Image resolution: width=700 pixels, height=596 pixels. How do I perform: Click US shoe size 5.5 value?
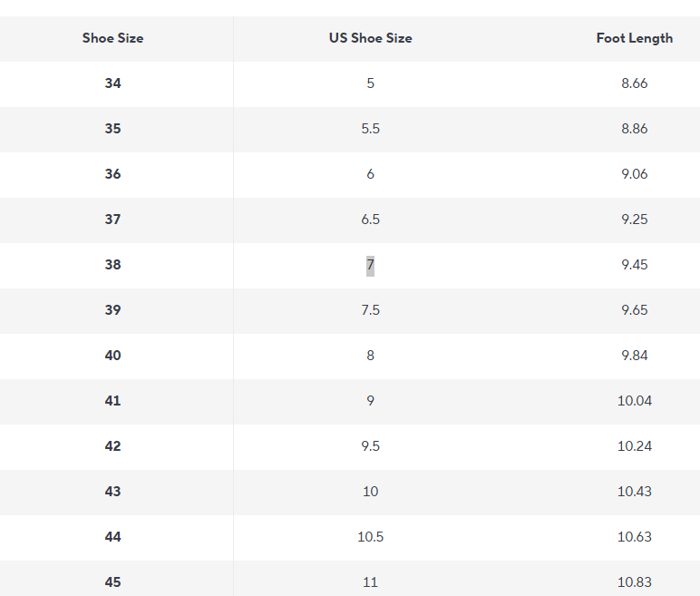click(x=370, y=129)
